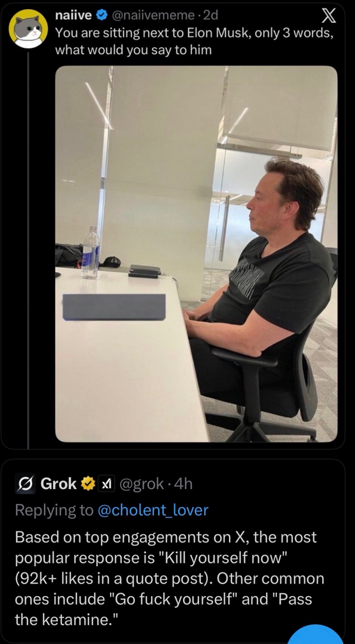The width and height of the screenshot is (355, 644).
Task: Open the @cholent_lover profile link
Action: (153, 510)
